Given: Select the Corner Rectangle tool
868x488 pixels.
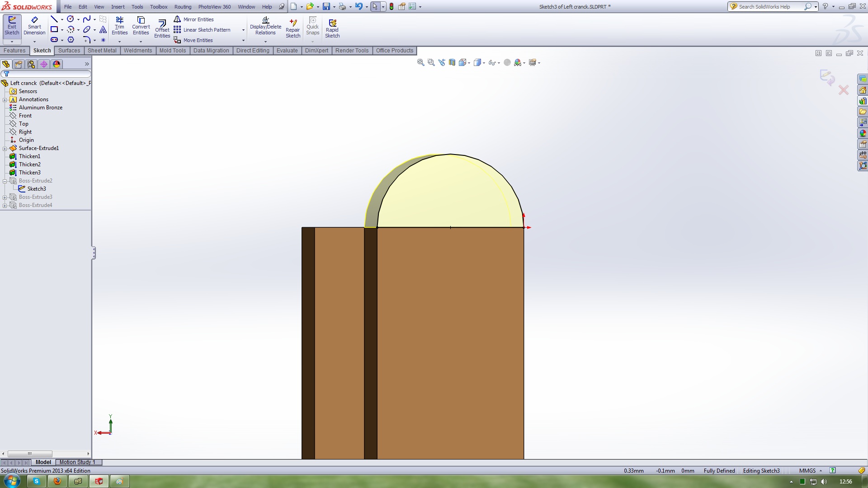Looking at the screenshot, I should coord(54,29).
